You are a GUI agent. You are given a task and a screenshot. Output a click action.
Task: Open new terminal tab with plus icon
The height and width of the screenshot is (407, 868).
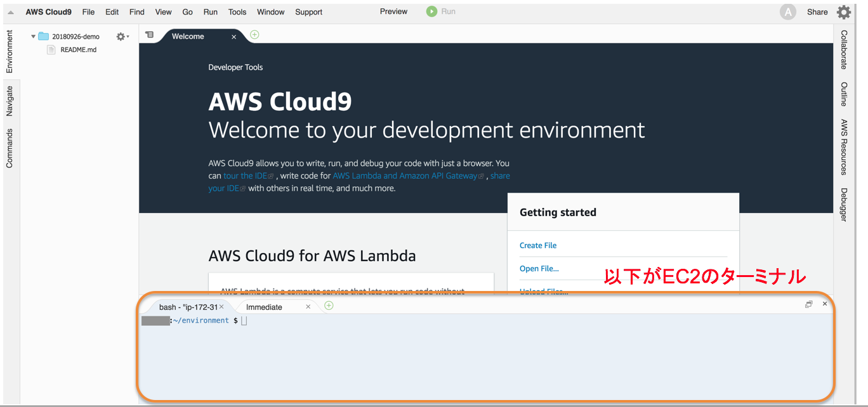329,306
